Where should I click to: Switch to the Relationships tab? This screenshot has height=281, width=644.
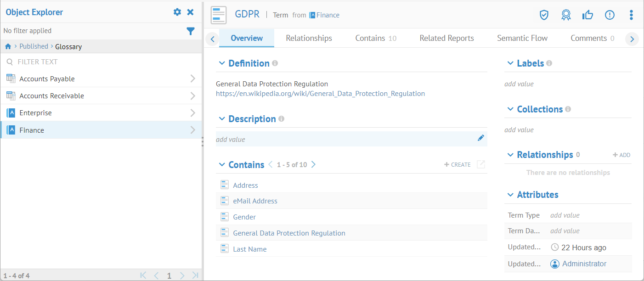coord(309,38)
